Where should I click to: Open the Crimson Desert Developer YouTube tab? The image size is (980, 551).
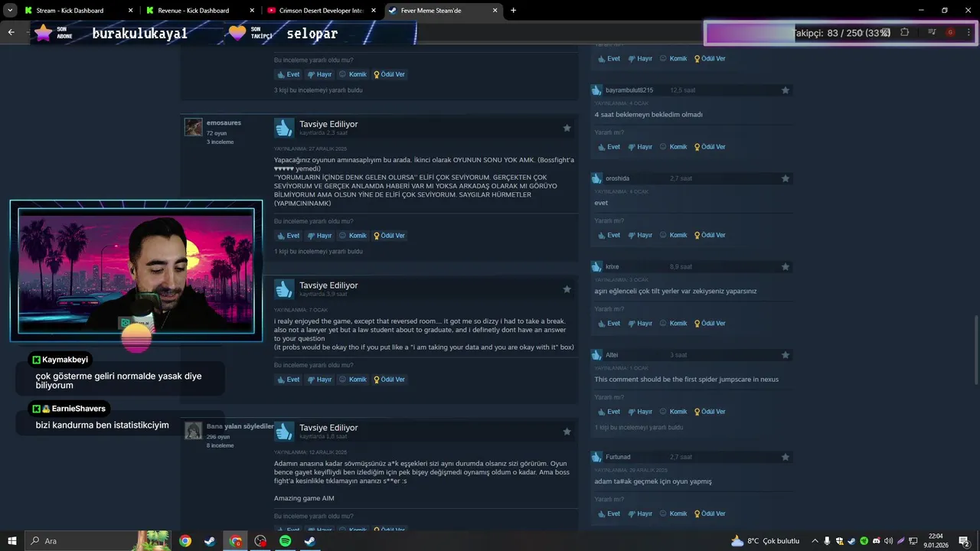322,11
